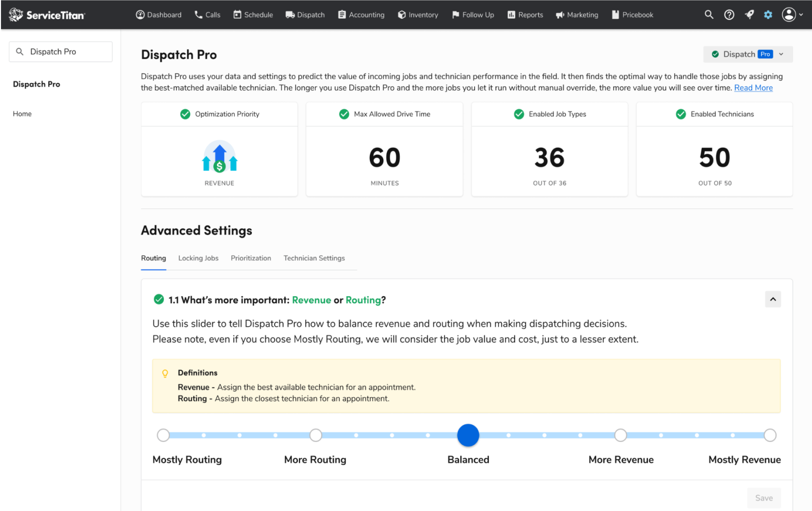Switch to the Prioritization tab
The image size is (812, 511).
tap(251, 258)
